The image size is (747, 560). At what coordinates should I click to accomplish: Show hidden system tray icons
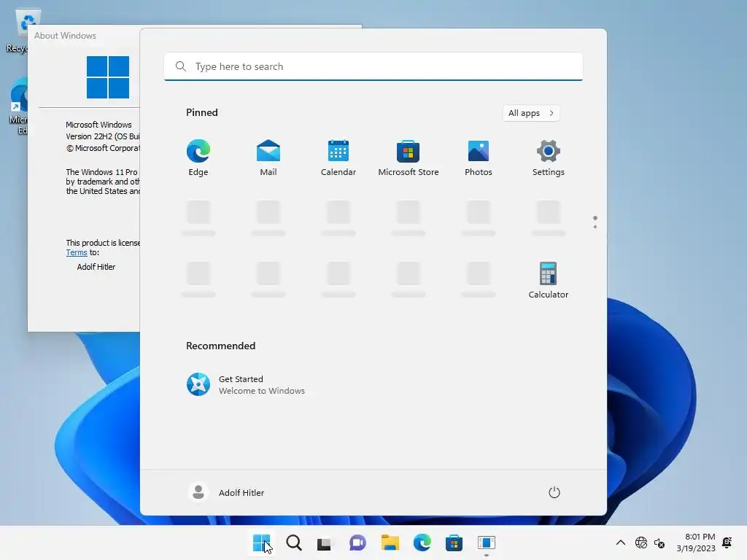pyautogui.click(x=621, y=542)
